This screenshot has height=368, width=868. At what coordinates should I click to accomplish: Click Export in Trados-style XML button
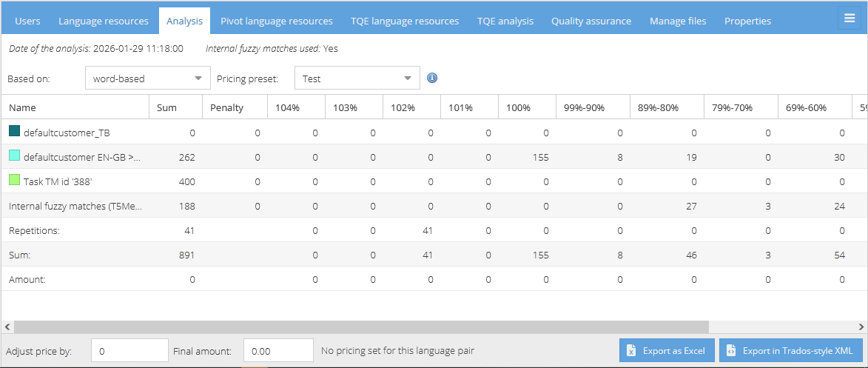click(791, 350)
